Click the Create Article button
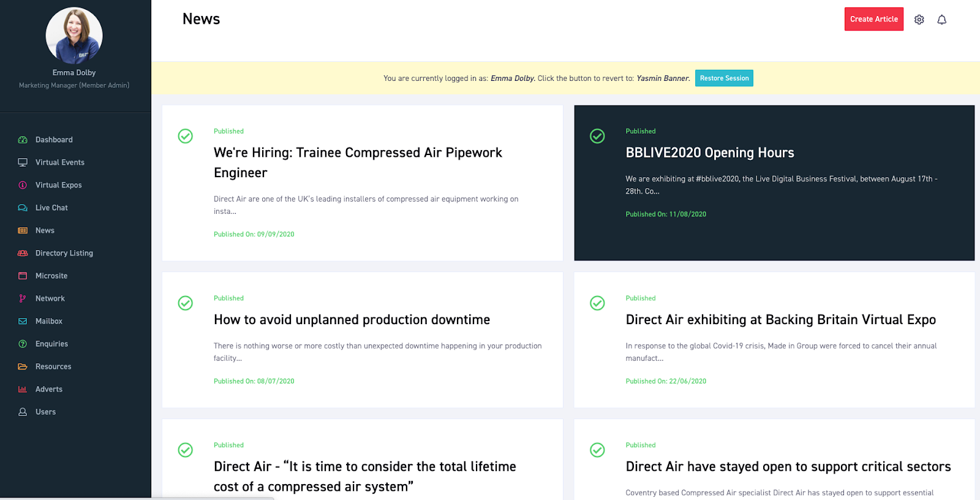The width and height of the screenshot is (980, 500). click(x=874, y=19)
